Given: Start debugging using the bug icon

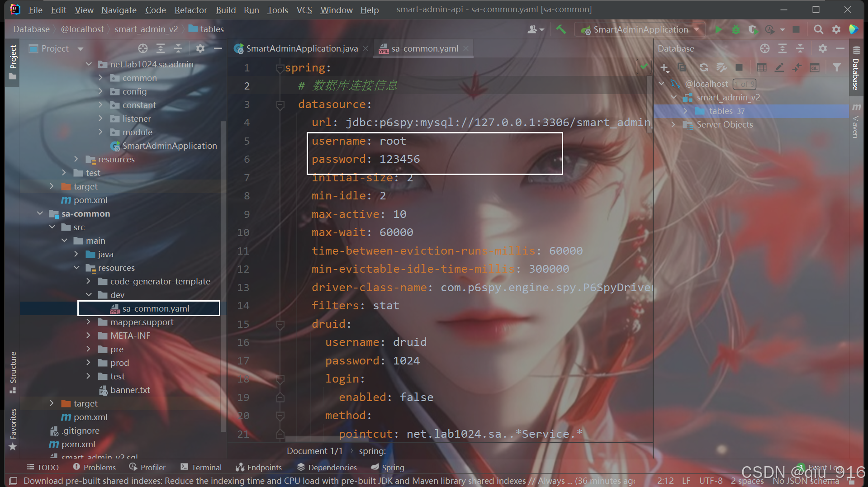Looking at the screenshot, I should click(x=735, y=29).
